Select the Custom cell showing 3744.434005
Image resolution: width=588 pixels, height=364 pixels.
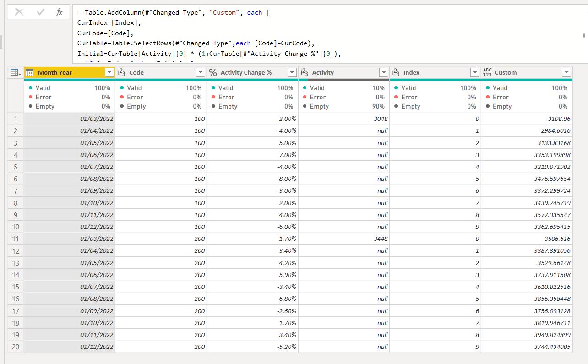527,347
